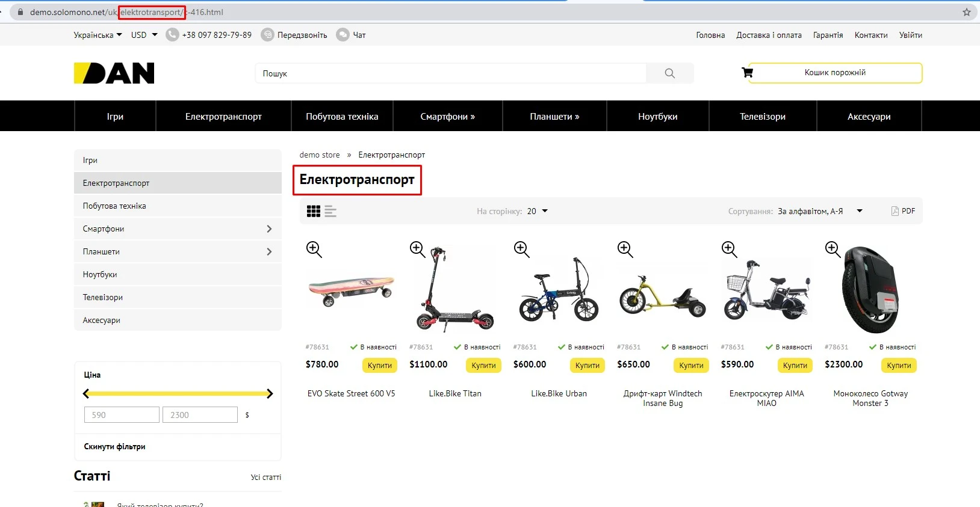Click the search magnifier button
The width and height of the screenshot is (980, 507).
click(x=669, y=73)
